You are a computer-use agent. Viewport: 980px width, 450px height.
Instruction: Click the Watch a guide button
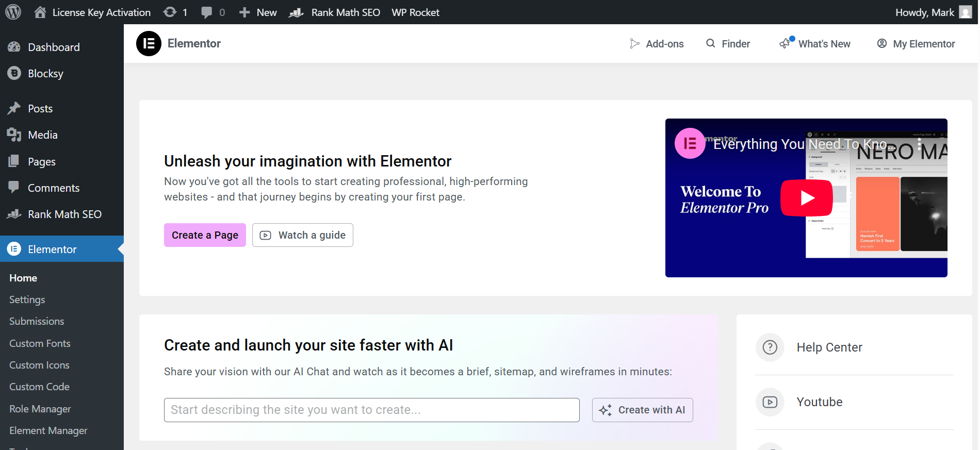(x=303, y=235)
